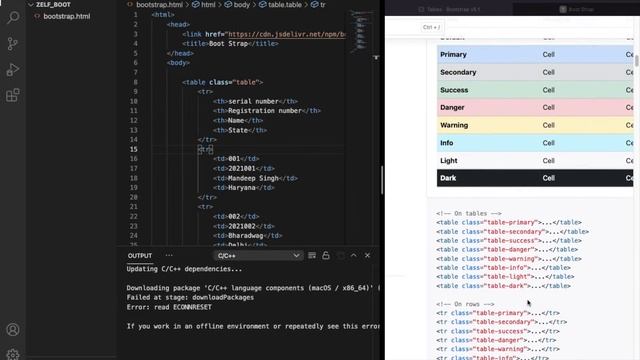This screenshot has height=360, width=640.
Task: Click the Dark table row
Action: (x=535, y=178)
